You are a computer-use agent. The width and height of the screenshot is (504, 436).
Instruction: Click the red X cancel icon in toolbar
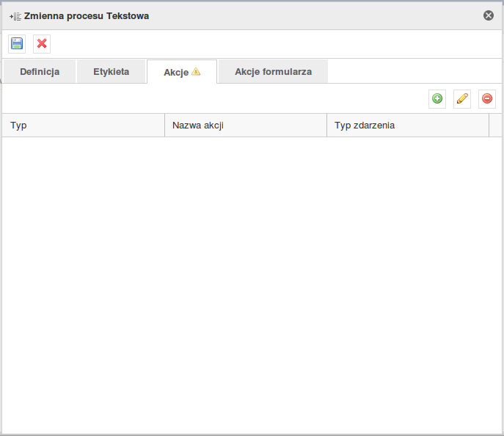(x=42, y=44)
